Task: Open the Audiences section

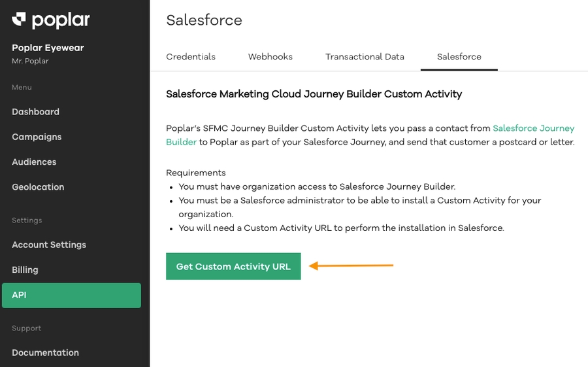Action: (34, 162)
